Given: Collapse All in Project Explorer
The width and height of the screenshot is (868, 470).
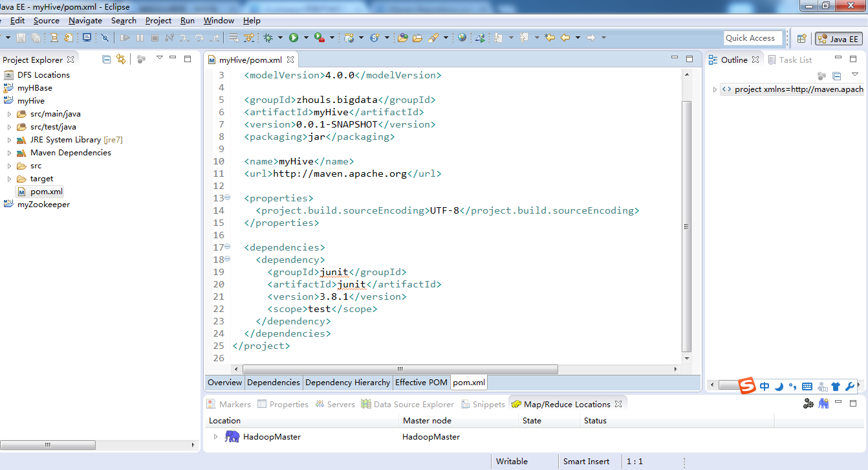Looking at the screenshot, I should click(107, 60).
